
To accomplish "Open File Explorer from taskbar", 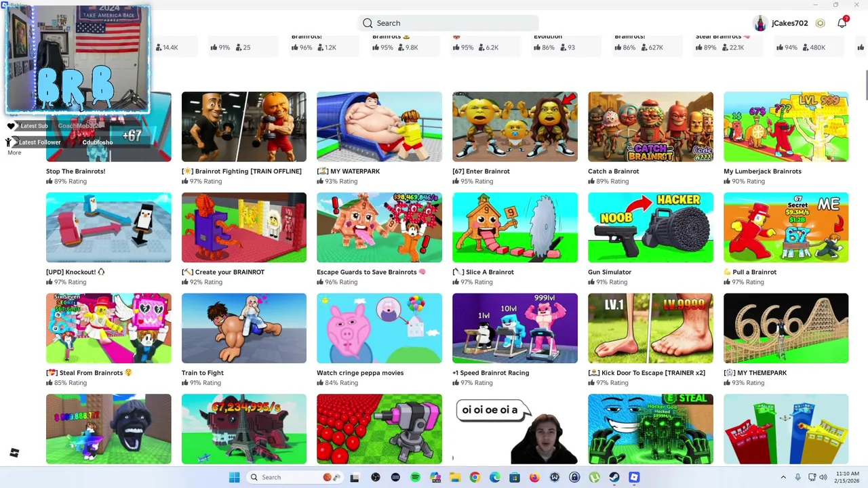I will 455,477.
